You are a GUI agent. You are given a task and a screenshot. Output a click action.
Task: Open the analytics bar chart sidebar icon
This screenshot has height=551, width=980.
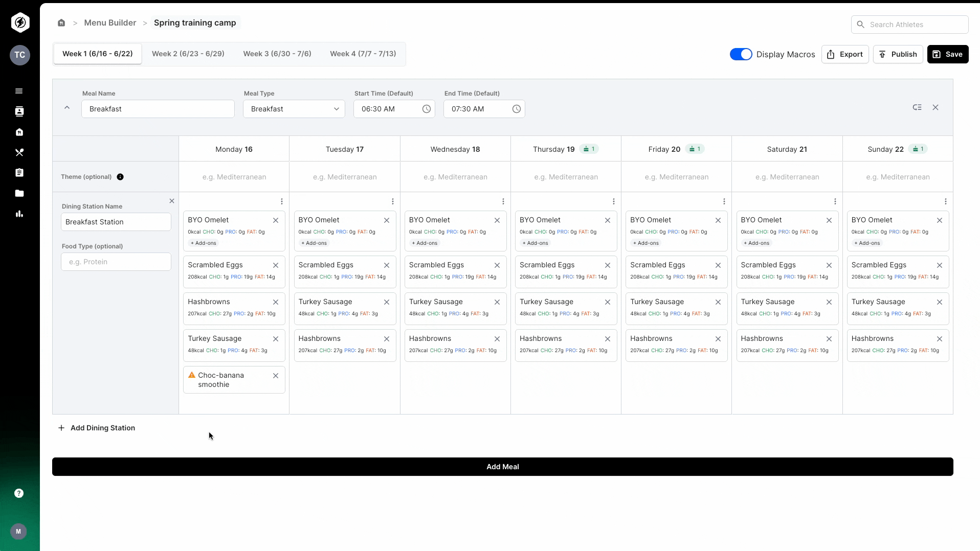pos(19,214)
